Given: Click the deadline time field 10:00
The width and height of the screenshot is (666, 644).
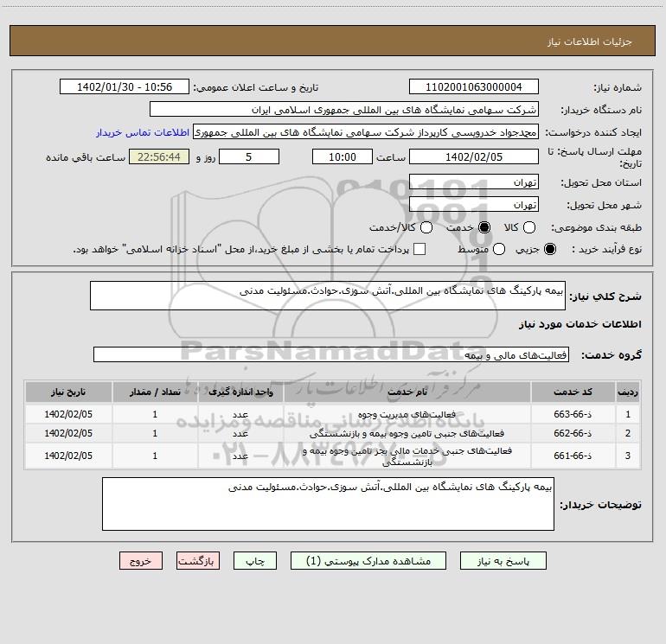Looking at the screenshot, I should 343,156.
